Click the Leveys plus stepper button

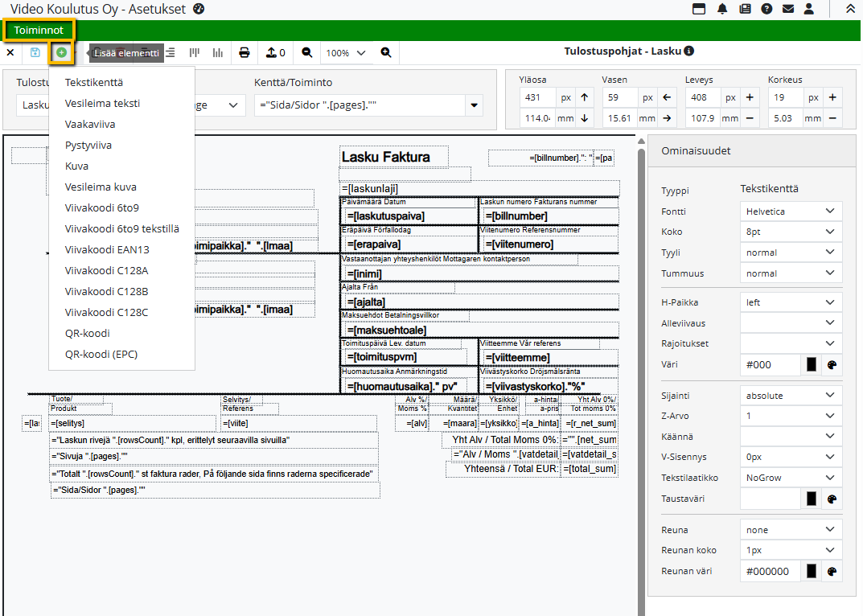point(750,97)
